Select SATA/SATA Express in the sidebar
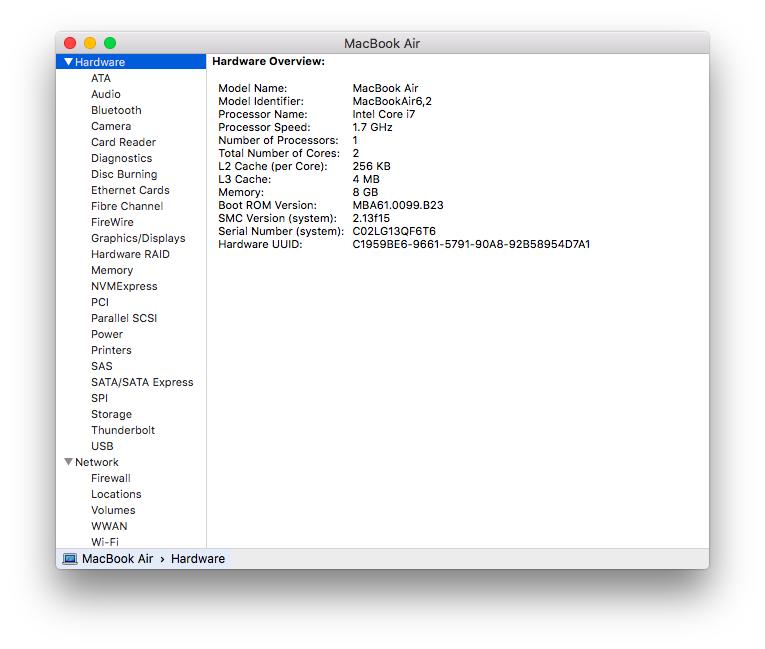Screen dimensions: 765x649 pyautogui.click(x=142, y=382)
